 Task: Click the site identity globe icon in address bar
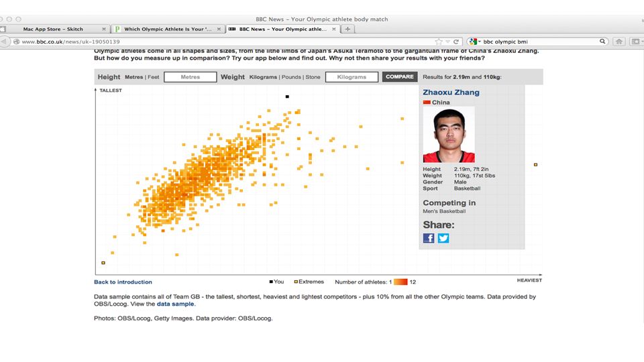[x=16, y=42]
